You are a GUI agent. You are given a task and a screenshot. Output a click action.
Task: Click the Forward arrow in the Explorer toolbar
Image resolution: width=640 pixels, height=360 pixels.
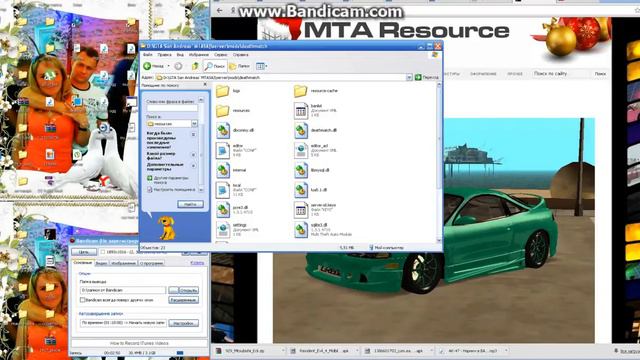(x=178, y=66)
